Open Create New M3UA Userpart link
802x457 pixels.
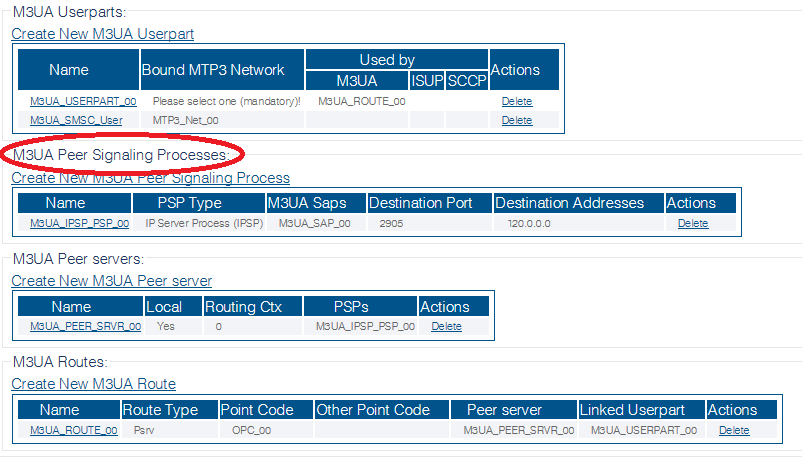coord(102,34)
